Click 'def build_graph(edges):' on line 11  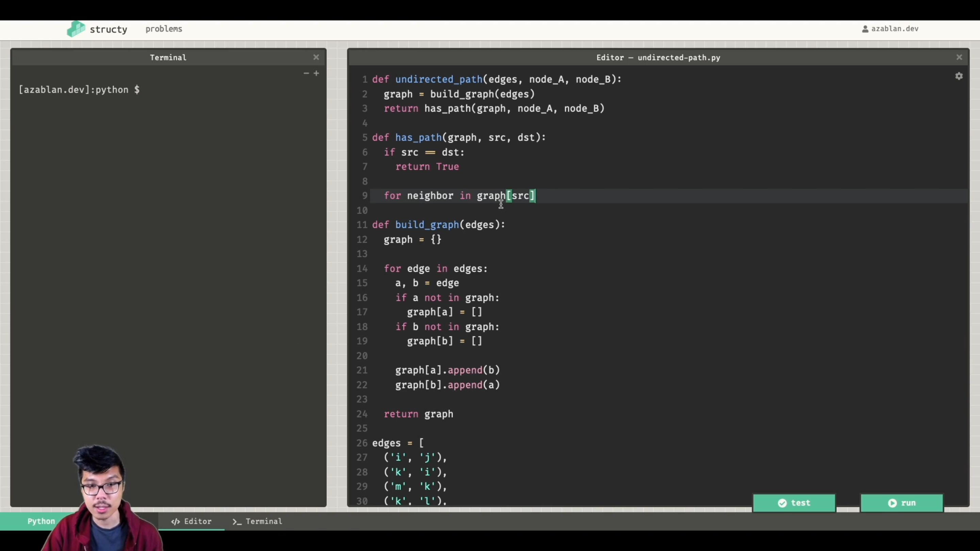point(439,225)
